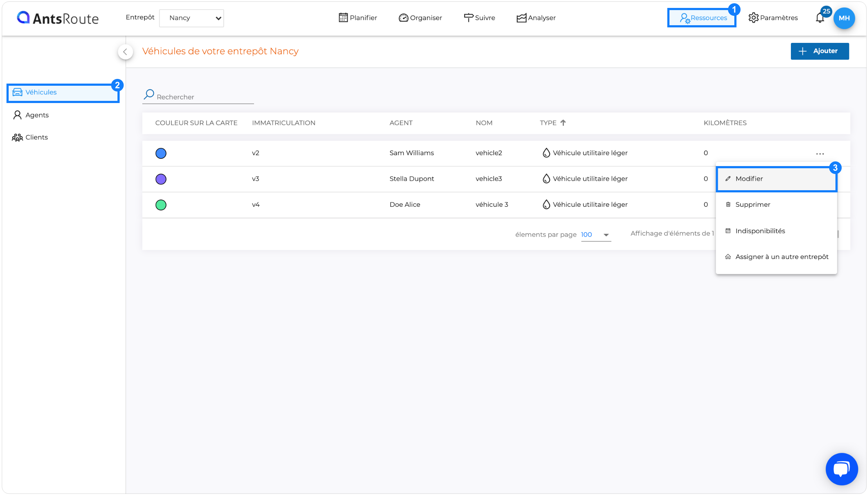Select Véhicules in the sidebar

[x=63, y=93]
